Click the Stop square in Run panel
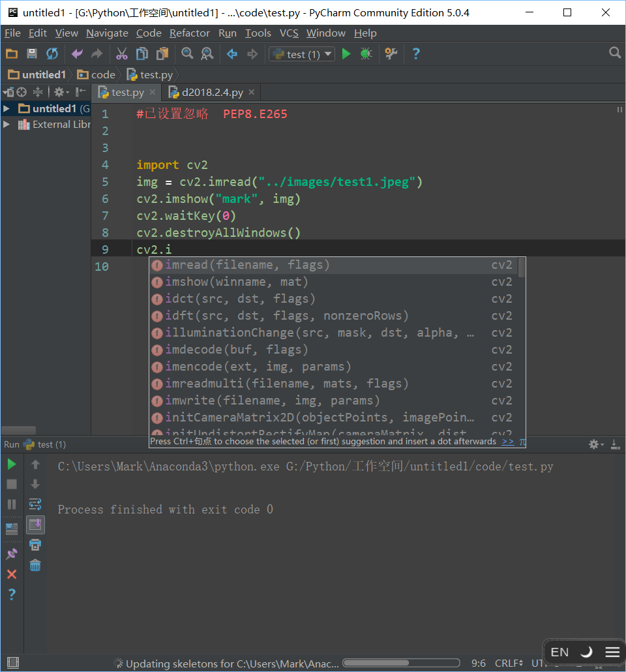 point(12,484)
